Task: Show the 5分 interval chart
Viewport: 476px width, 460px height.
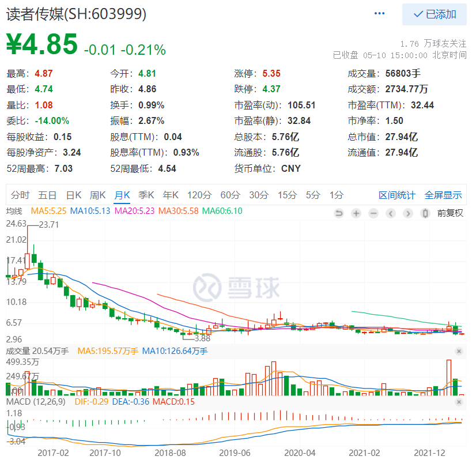Action: (313, 195)
